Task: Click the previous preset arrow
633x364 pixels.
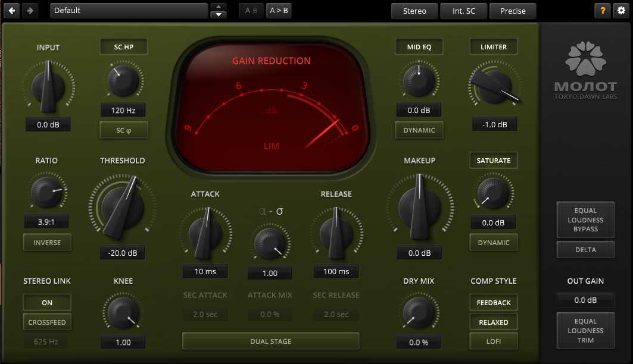Action: pyautogui.click(x=11, y=10)
